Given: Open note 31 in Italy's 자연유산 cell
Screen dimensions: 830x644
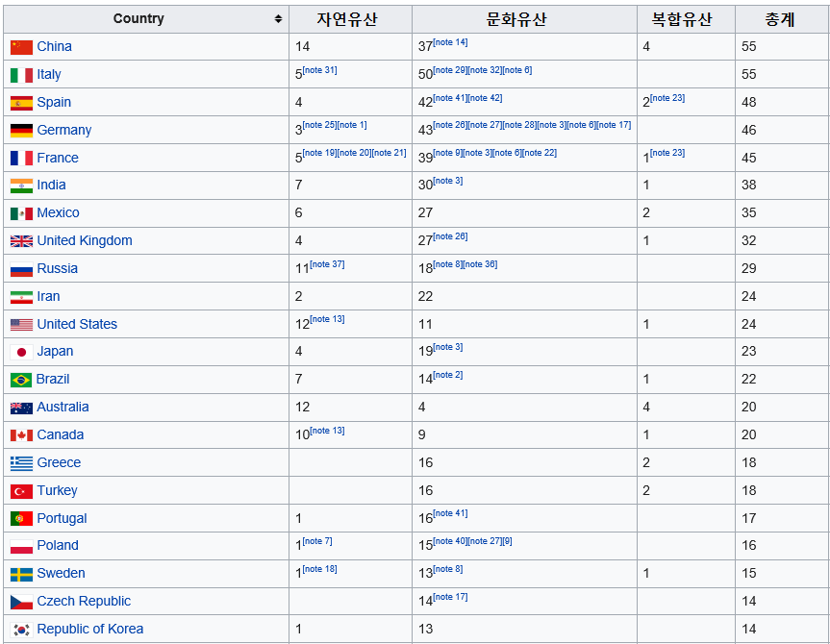Looking at the screenshot, I should pos(319,70).
